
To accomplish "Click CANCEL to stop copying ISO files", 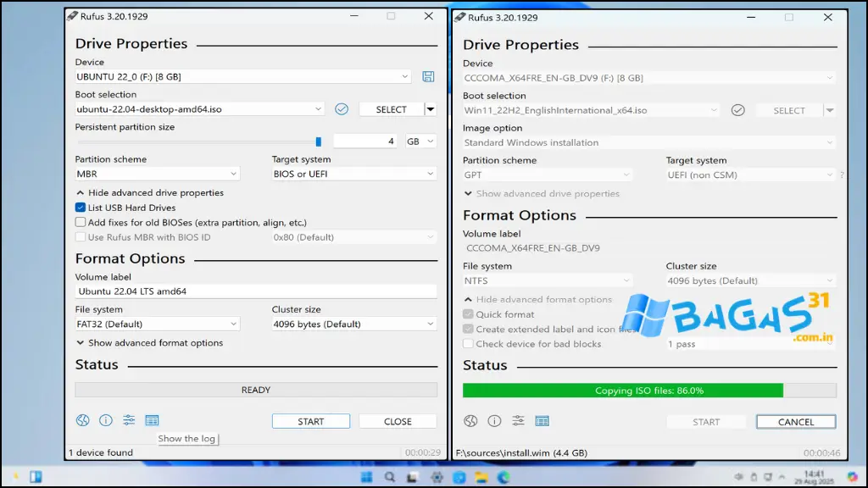I will (795, 422).
